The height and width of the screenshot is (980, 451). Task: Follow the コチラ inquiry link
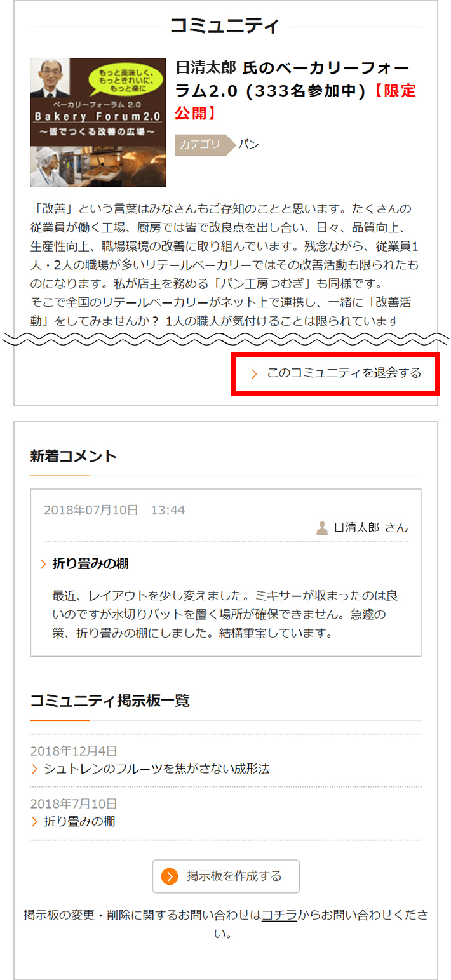click(279, 915)
